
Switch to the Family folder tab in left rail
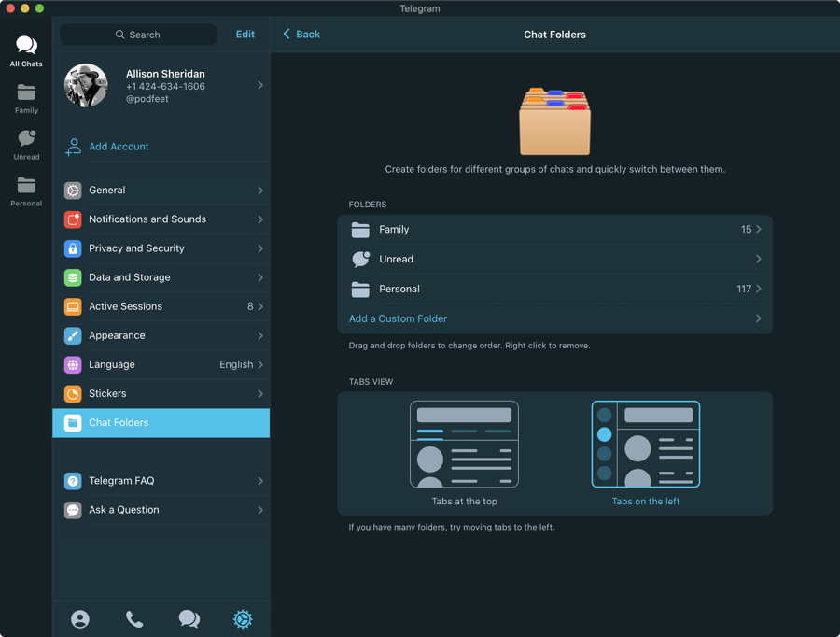click(x=26, y=99)
